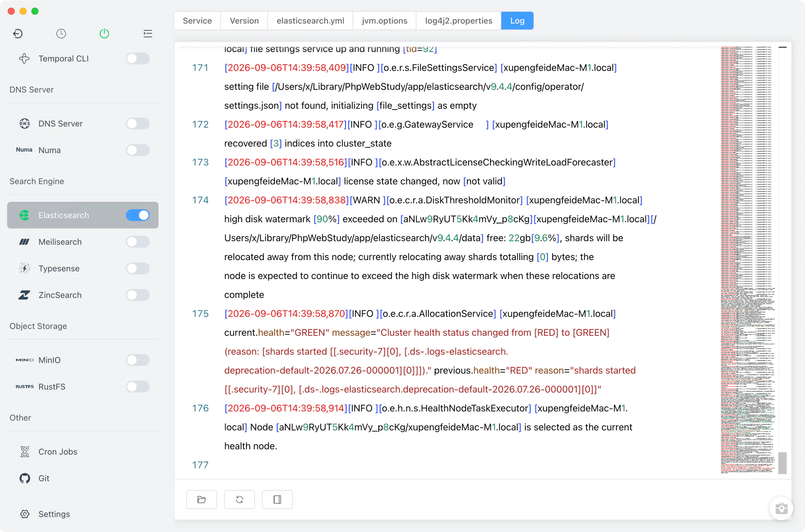Click the log editor scrollbar thumb
The width and height of the screenshot is (805, 532).
[782, 463]
